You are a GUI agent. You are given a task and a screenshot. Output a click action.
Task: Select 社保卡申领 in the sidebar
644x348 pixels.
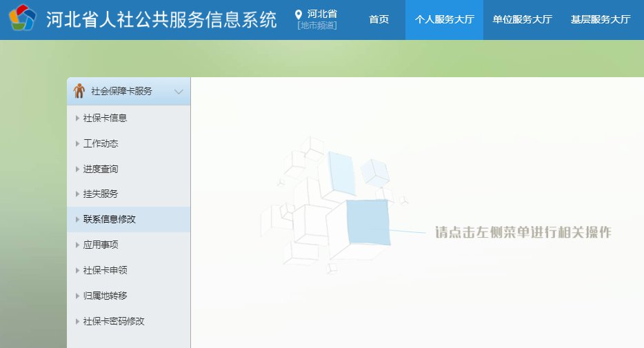coord(128,270)
